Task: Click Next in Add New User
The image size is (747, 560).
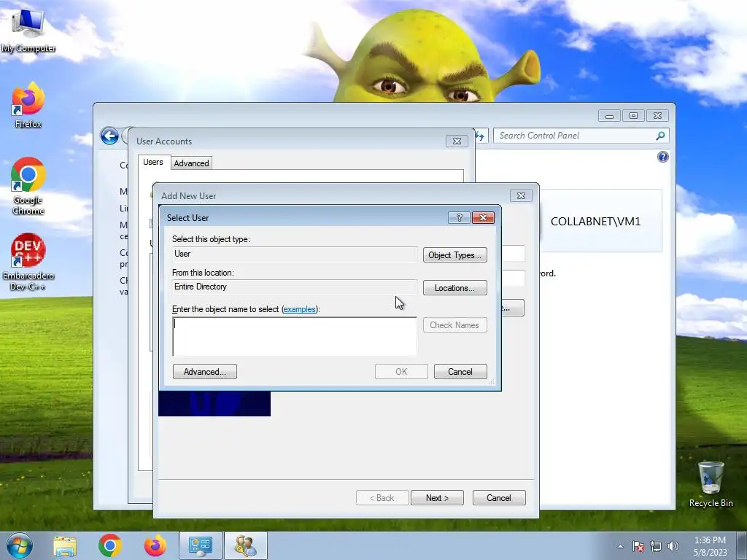Action: click(x=437, y=497)
